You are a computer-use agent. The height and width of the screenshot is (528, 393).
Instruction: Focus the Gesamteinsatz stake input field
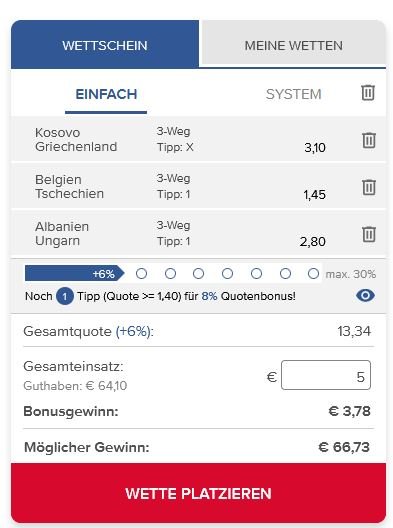(326, 375)
